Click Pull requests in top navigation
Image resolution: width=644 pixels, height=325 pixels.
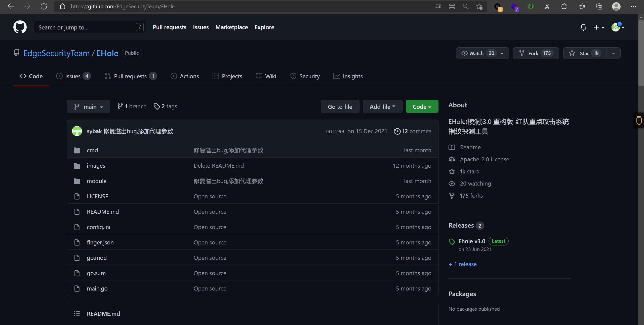(170, 27)
